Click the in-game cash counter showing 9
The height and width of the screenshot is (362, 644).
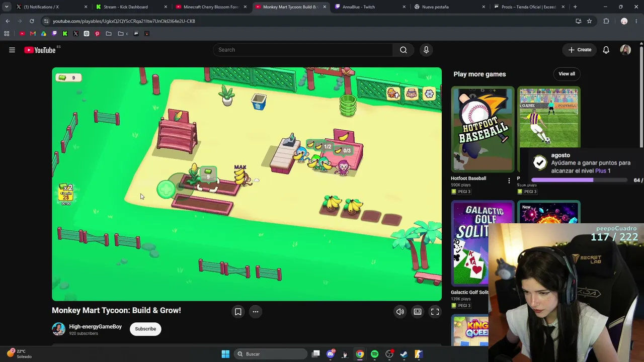(68, 77)
